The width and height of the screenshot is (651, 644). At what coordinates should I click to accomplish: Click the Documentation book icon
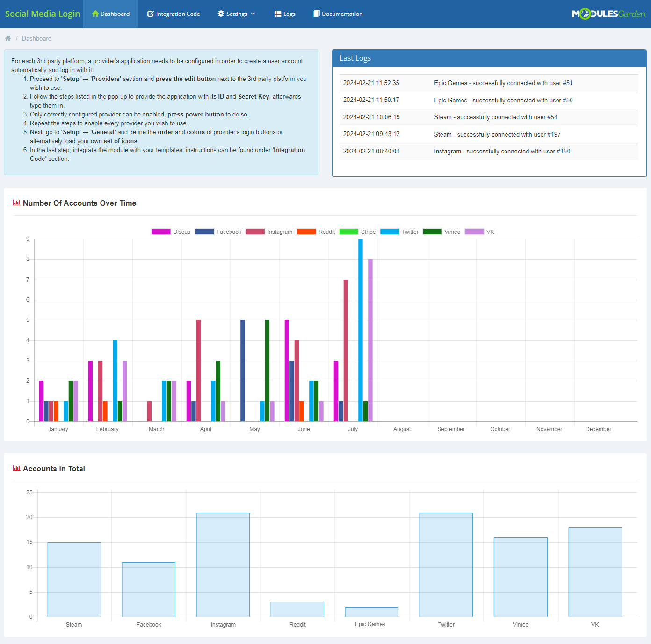317,14
